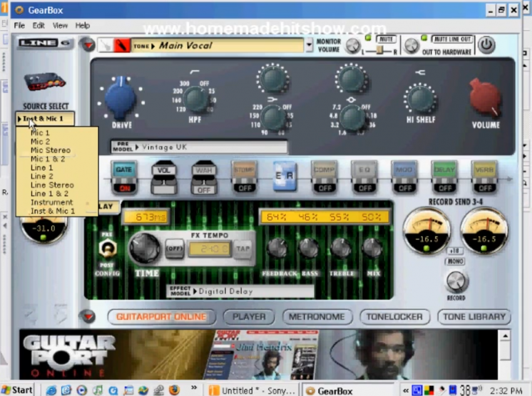Select the VOL pedal in signal chain
Screen dimensions: 532x396
(x=163, y=177)
